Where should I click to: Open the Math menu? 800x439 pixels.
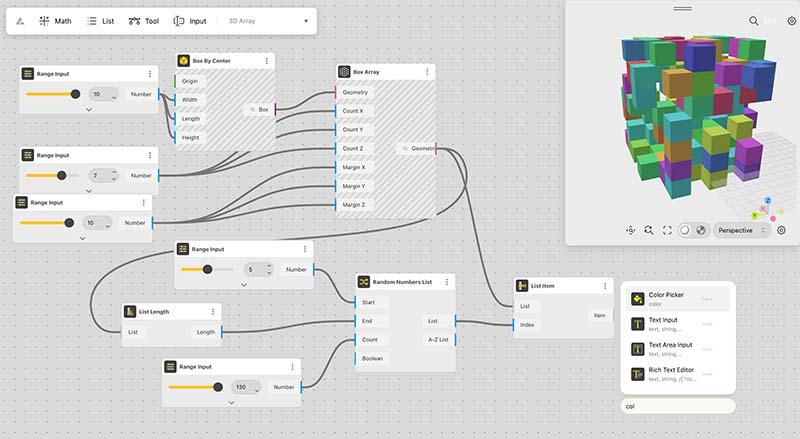[x=55, y=21]
